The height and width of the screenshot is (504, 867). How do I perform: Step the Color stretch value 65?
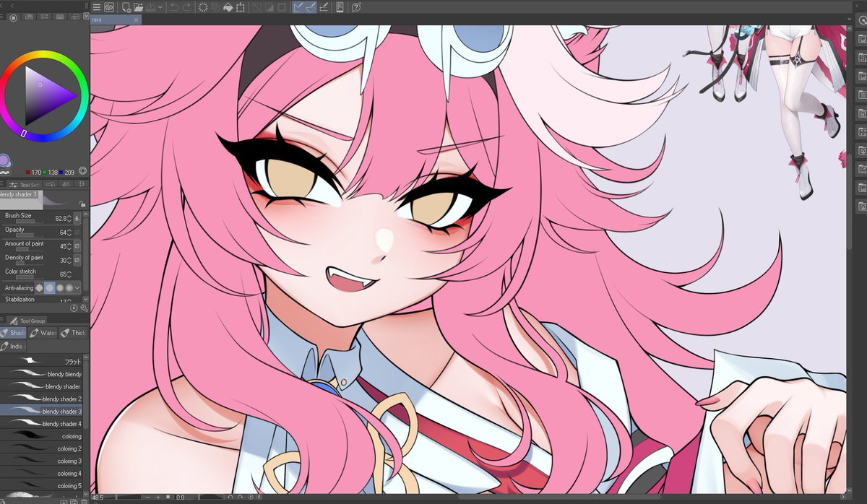(x=69, y=274)
